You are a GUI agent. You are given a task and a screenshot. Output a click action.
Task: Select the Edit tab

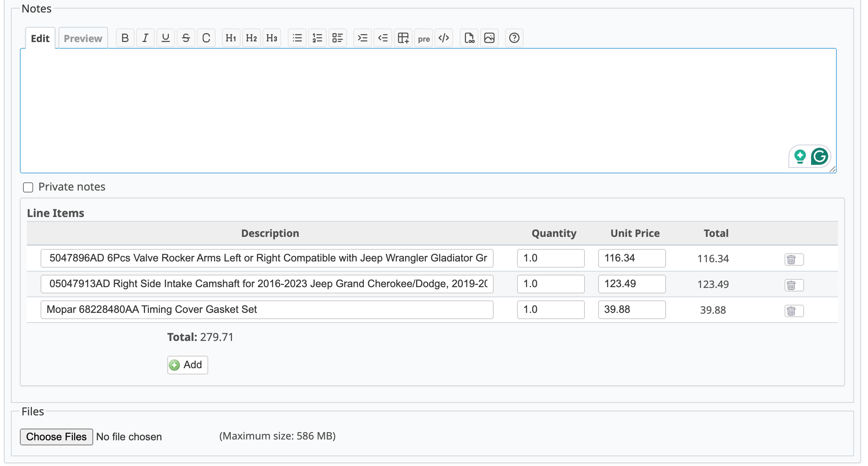(x=40, y=39)
